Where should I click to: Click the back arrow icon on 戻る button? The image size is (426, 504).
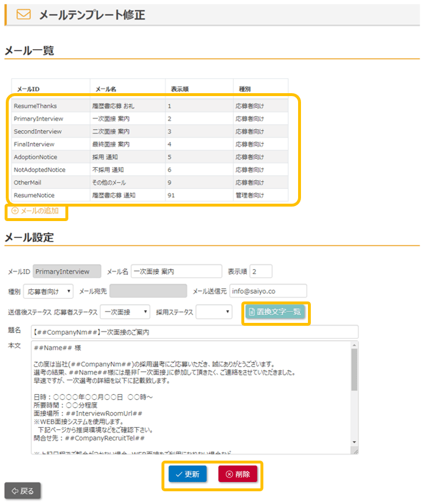tap(15, 491)
